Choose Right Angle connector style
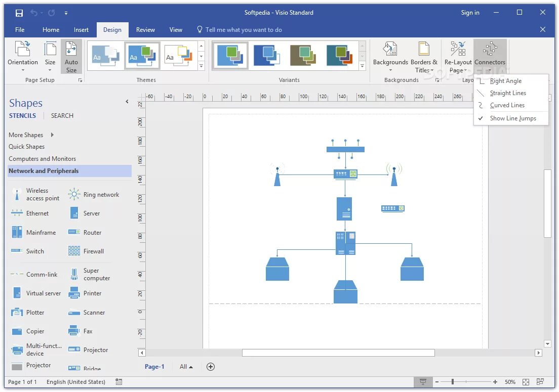 pos(511,81)
